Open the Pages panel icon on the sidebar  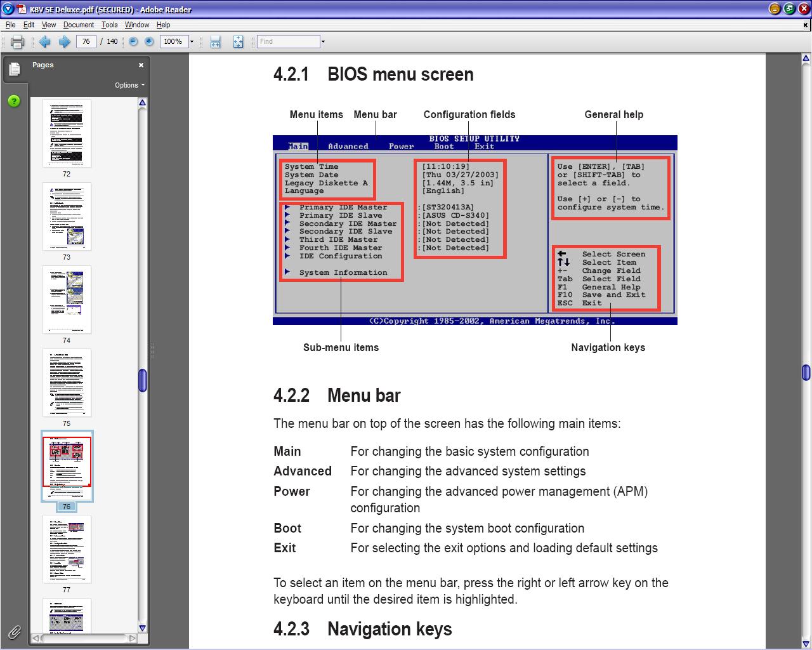[x=14, y=69]
